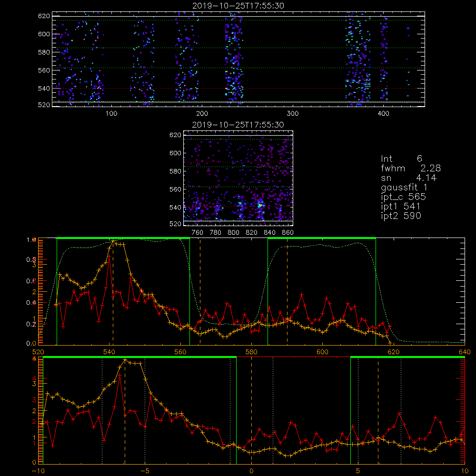Click x-axis label 400 on top plot
This screenshot has height=476, width=476.
pyautogui.click(x=383, y=114)
